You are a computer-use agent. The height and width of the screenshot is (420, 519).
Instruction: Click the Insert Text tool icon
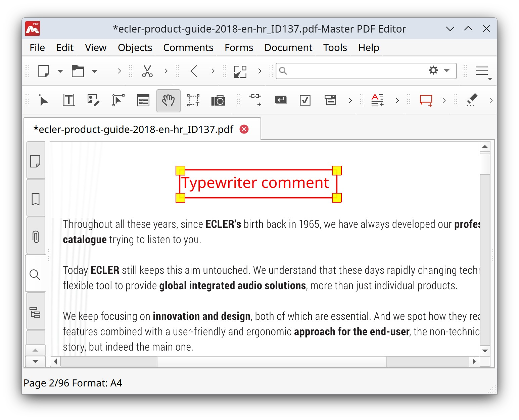click(x=378, y=100)
